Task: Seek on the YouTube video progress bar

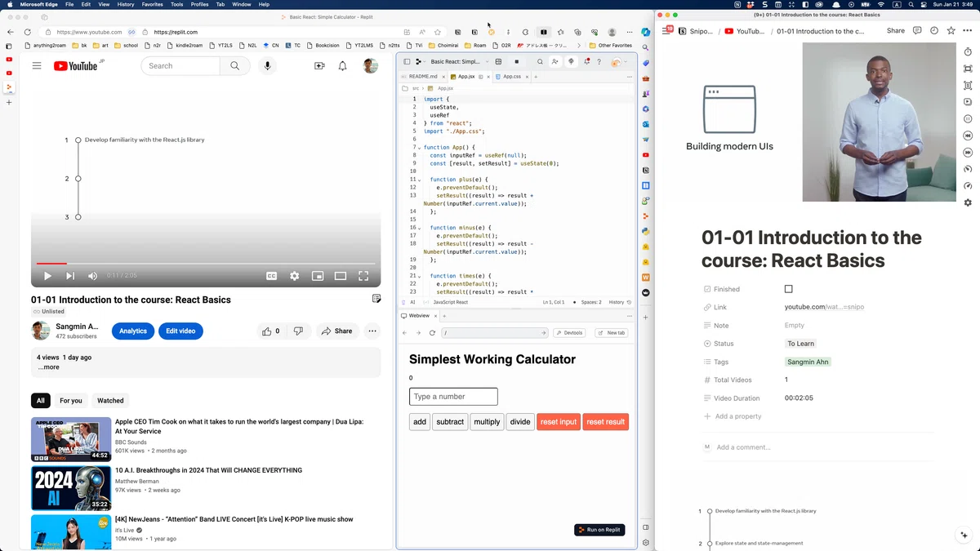Action: [206, 264]
